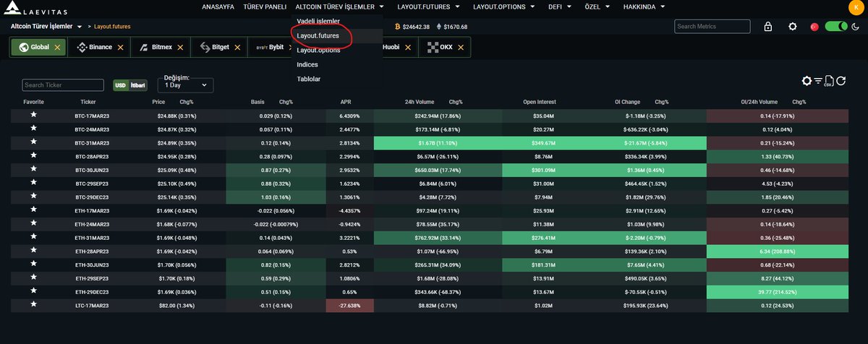Screen dimensions: 868x344
Task: Choose Indices from the dropdown menu
Action: click(x=307, y=64)
